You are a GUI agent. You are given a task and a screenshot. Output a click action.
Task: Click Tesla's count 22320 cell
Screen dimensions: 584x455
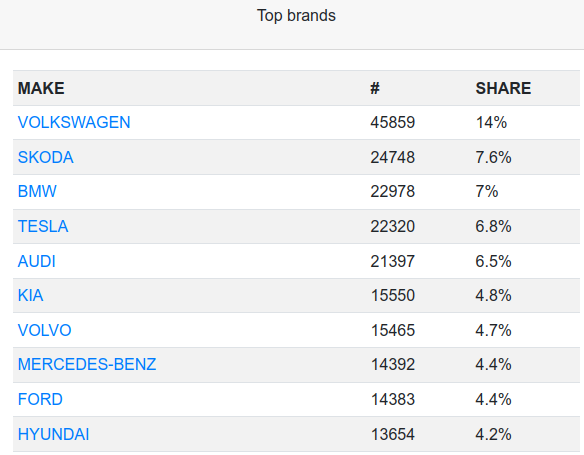tap(393, 226)
